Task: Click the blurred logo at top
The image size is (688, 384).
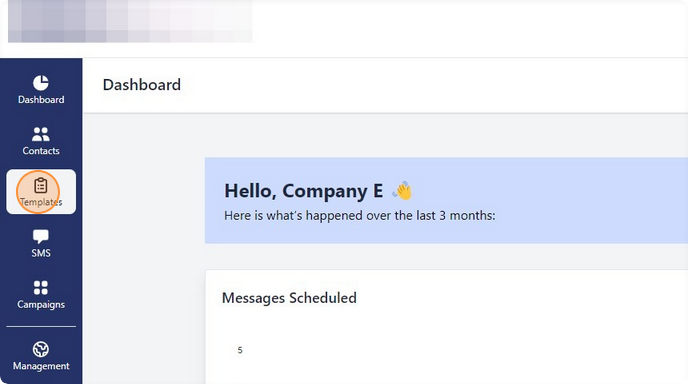Action: coord(130,21)
